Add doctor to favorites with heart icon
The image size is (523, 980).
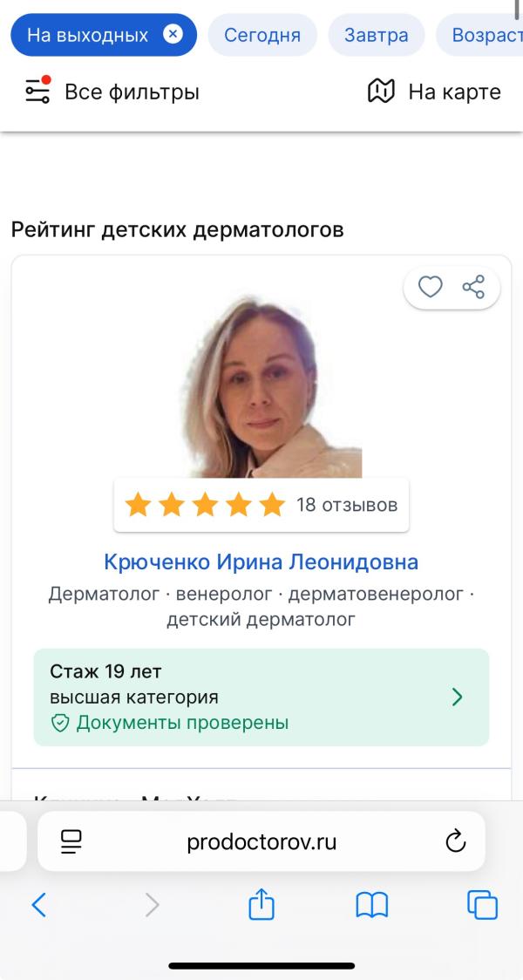[429, 287]
